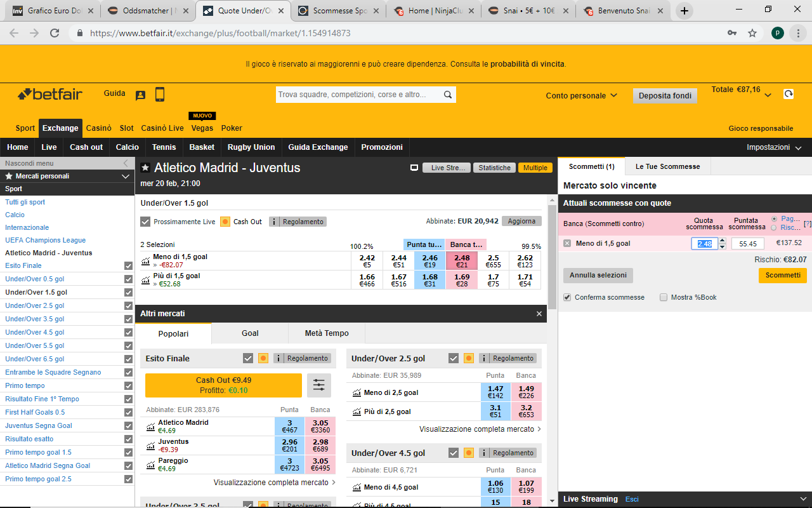
Task: Click the 1.68 back price for Più di 1,5 goal
Action: tap(430, 280)
